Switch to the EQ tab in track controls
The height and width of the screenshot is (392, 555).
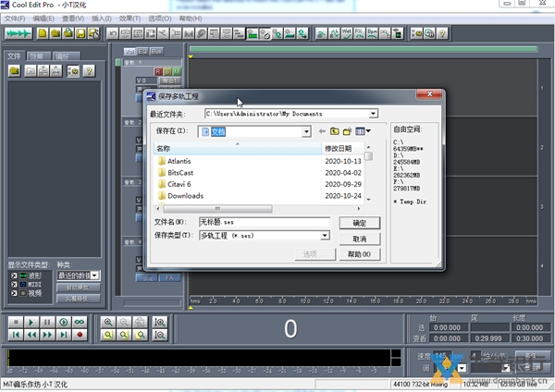[x=142, y=52]
